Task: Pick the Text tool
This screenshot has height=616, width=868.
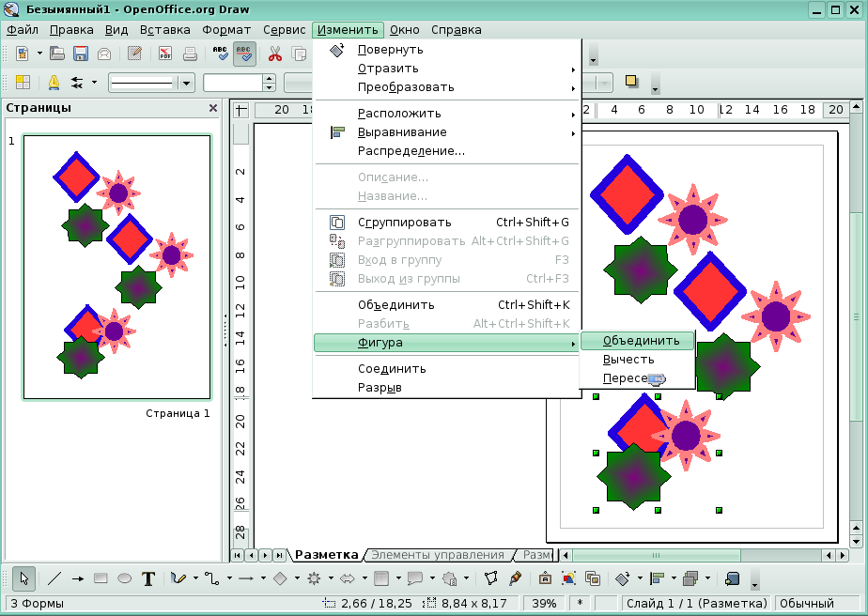Action: coord(148,578)
